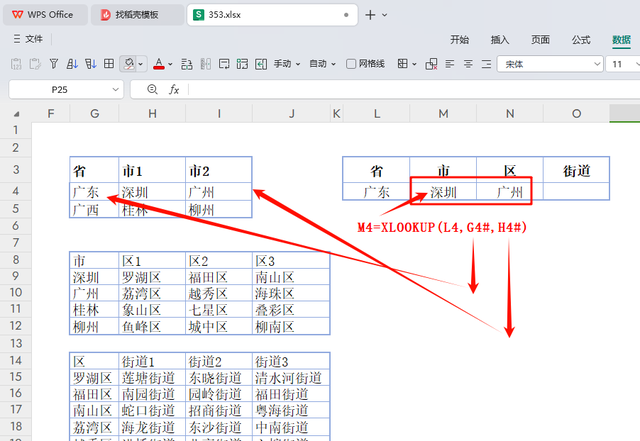The width and height of the screenshot is (640, 441).
Task: Select the 街道 header cell in column O
Action: pyautogui.click(x=576, y=170)
